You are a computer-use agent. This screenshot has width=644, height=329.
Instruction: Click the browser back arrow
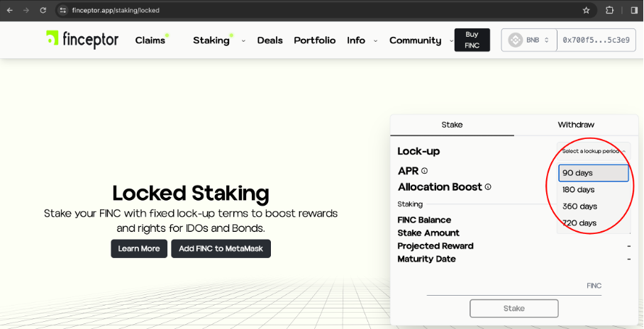pos(9,11)
